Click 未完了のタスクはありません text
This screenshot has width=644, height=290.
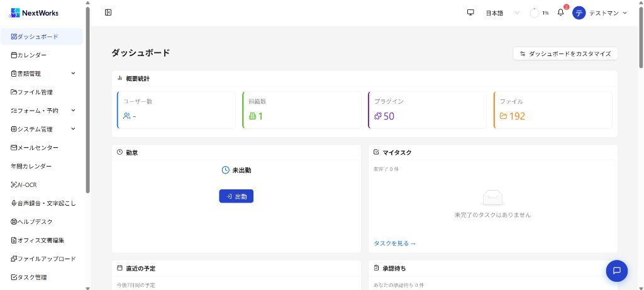[x=493, y=215]
